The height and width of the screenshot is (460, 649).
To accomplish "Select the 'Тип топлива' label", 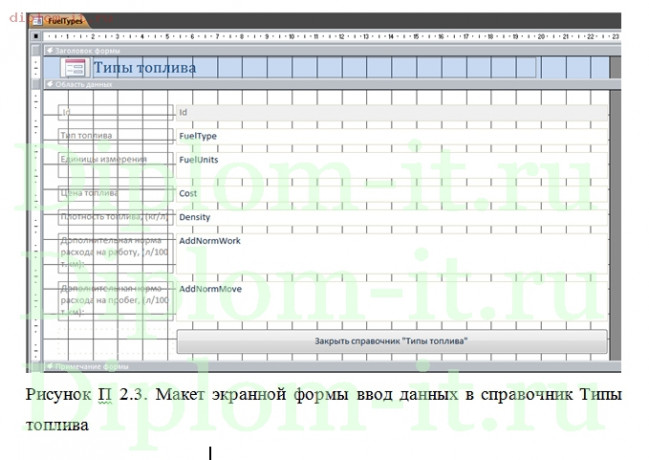I will click(x=115, y=136).
